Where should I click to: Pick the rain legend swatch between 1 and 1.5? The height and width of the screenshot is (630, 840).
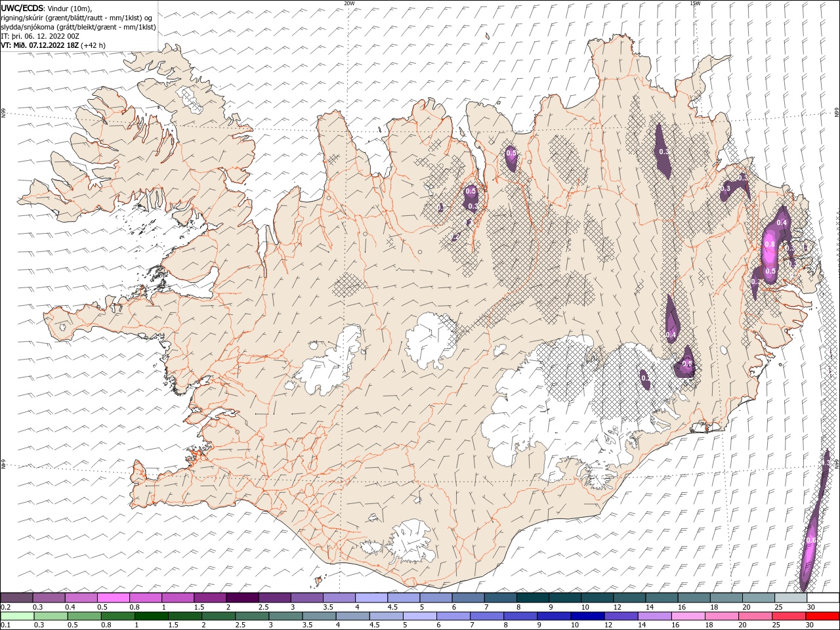(152, 616)
